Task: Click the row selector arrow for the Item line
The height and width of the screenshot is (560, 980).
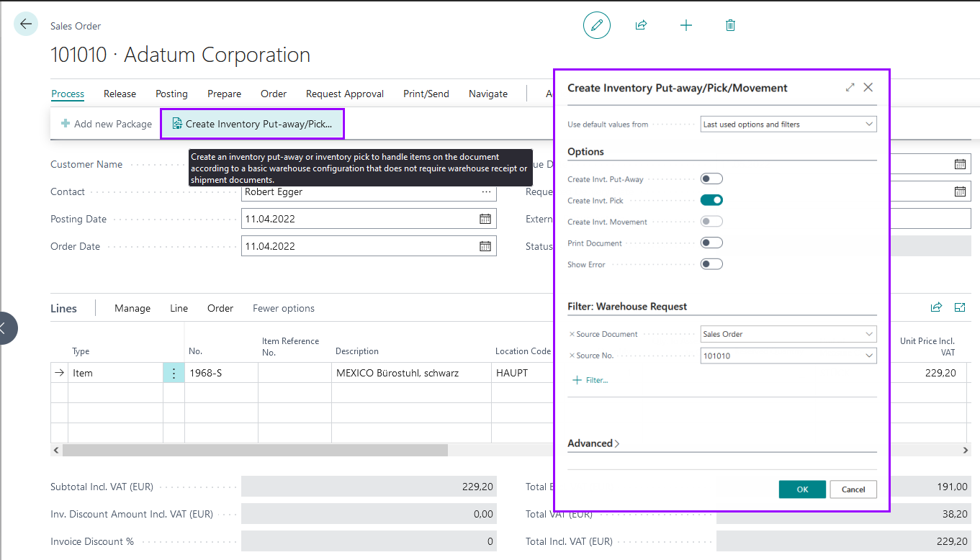Action: click(x=59, y=373)
